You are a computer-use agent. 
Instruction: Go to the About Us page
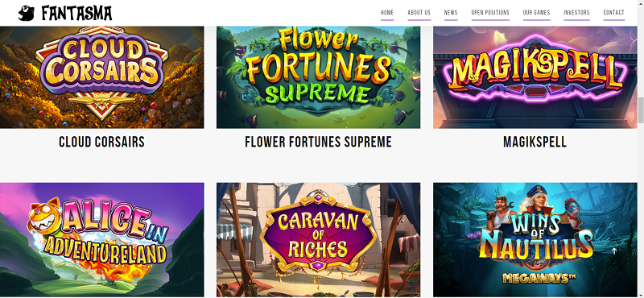(x=419, y=13)
